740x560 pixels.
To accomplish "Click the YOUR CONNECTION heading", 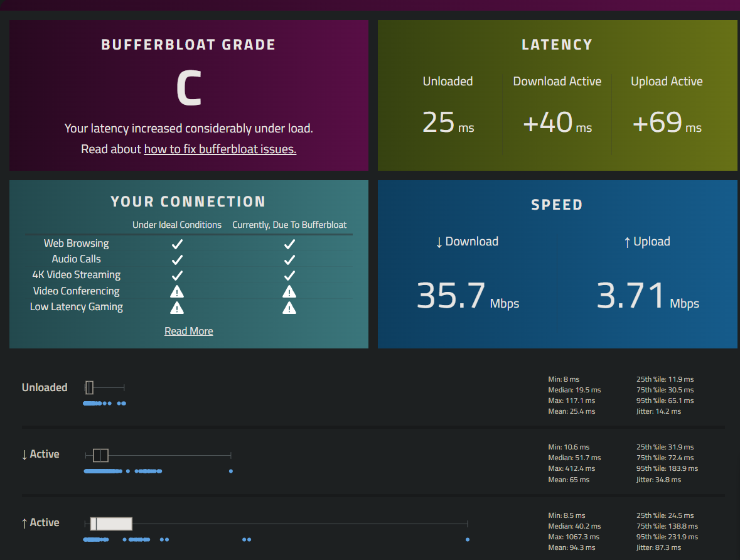I will point(188,202).
